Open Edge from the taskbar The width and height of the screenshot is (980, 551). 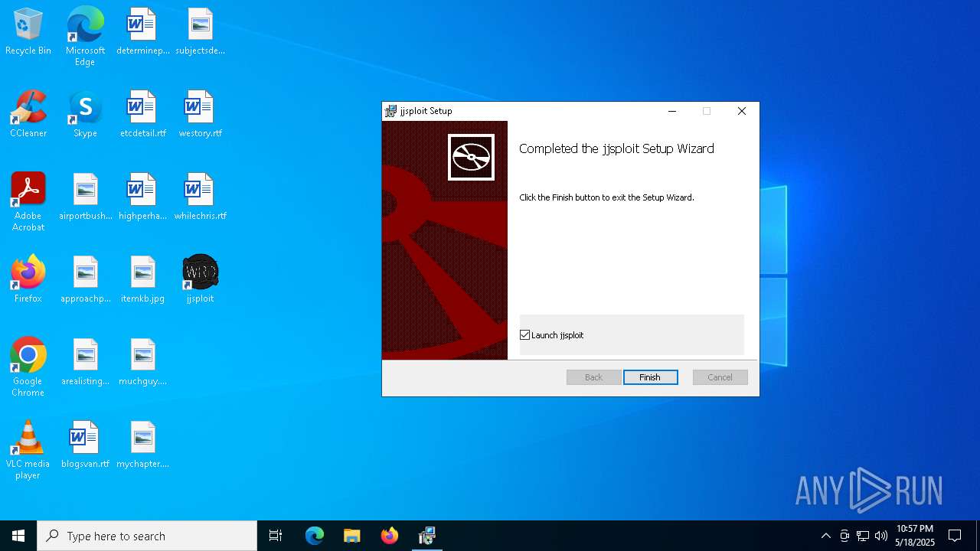click(x=315, y=536)
